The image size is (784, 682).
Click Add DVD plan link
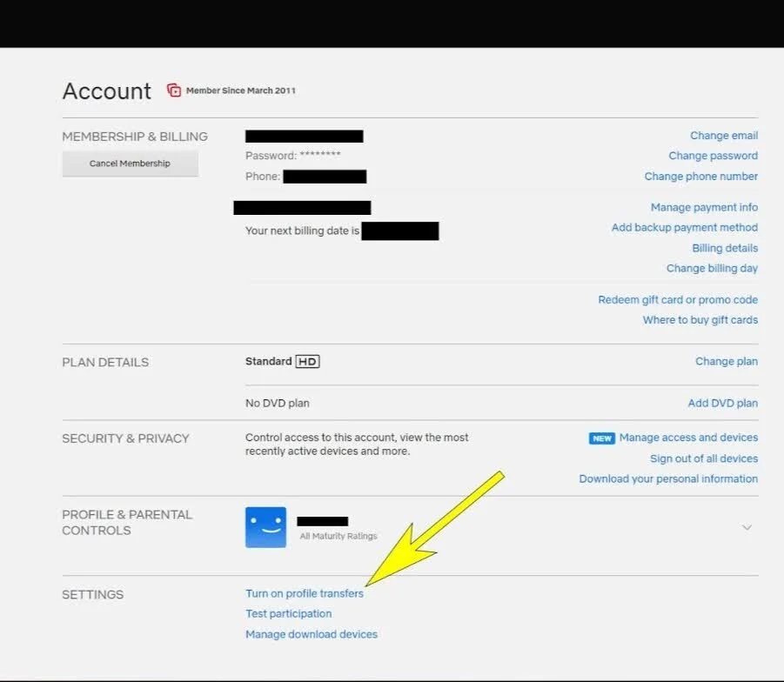[x=722, y=404]
